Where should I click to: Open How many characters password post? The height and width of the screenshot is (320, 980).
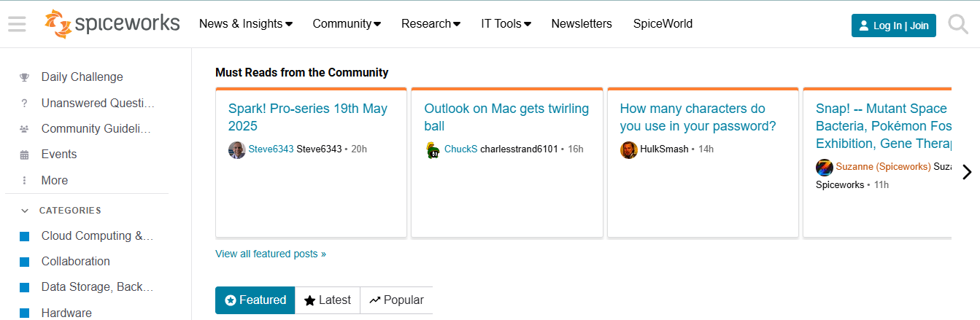(698, 117)
